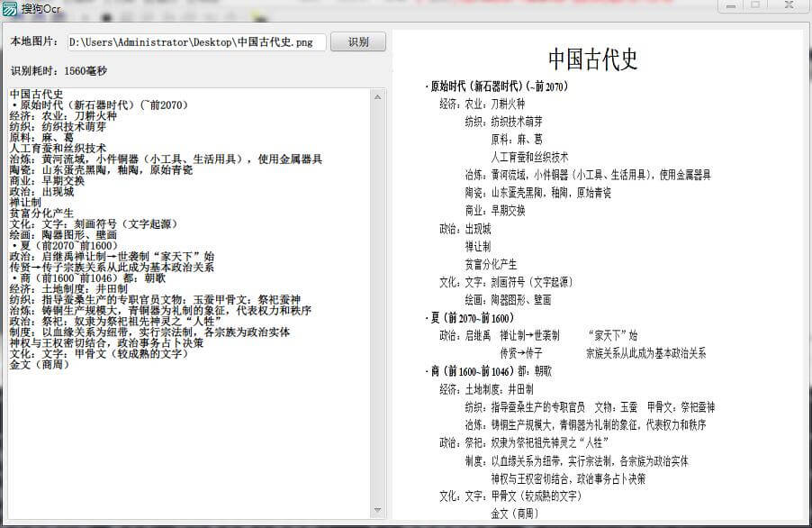Click the scroll-up arrow of the result text box
812x528 pixels.
378,96
